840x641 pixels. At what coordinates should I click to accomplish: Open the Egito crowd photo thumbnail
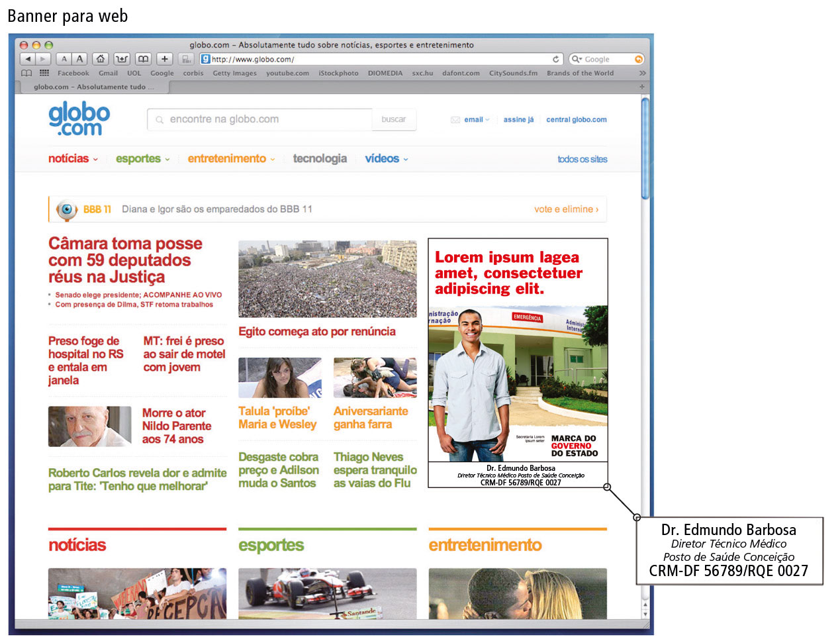[328, 279]
